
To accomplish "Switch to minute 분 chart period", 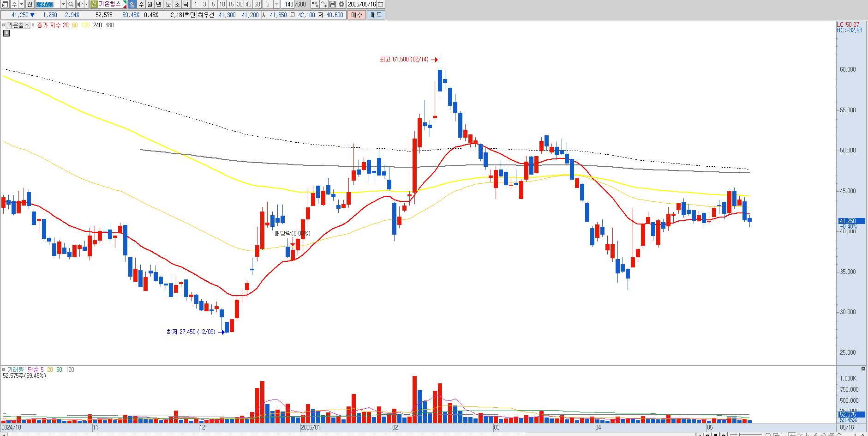I will 168,4.
